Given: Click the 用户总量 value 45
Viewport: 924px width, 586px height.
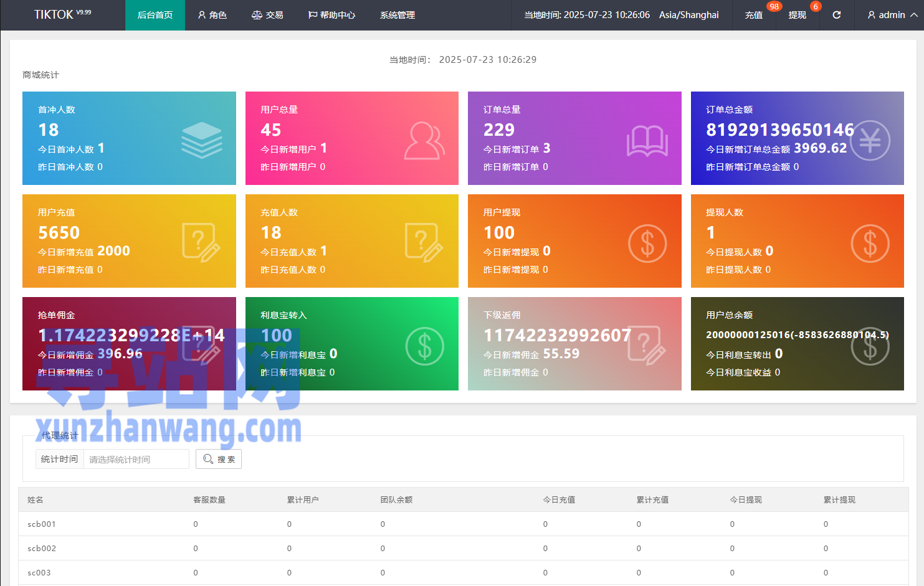Looking at the screenshot, I should tap(271, 130).
